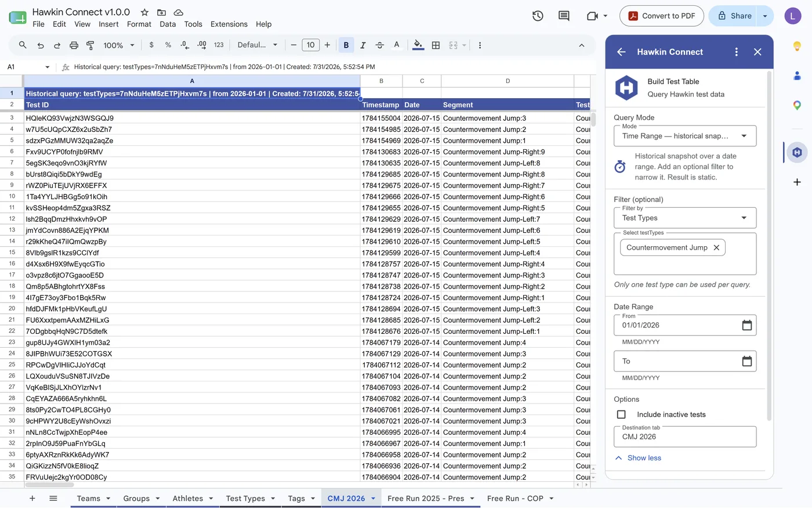Open the To date calendar picker
Image resolution: width=812 pixels, height=508 pixels.
(x=747, y=361)
